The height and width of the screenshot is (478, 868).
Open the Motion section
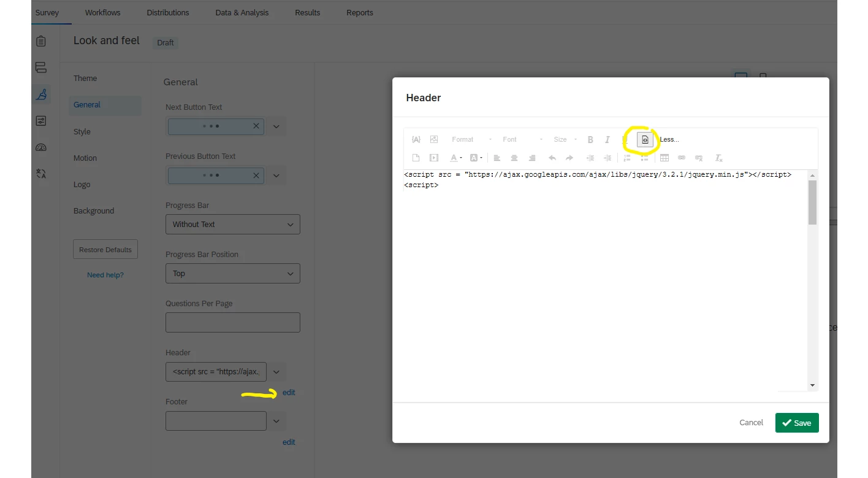85,158
